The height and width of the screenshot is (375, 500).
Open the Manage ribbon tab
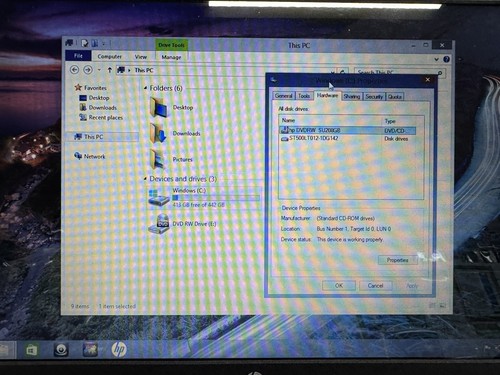coord(171,57)
